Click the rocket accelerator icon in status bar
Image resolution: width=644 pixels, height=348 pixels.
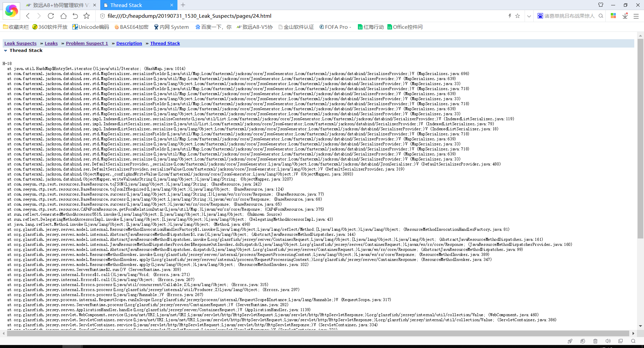click(x=570, y=341)
